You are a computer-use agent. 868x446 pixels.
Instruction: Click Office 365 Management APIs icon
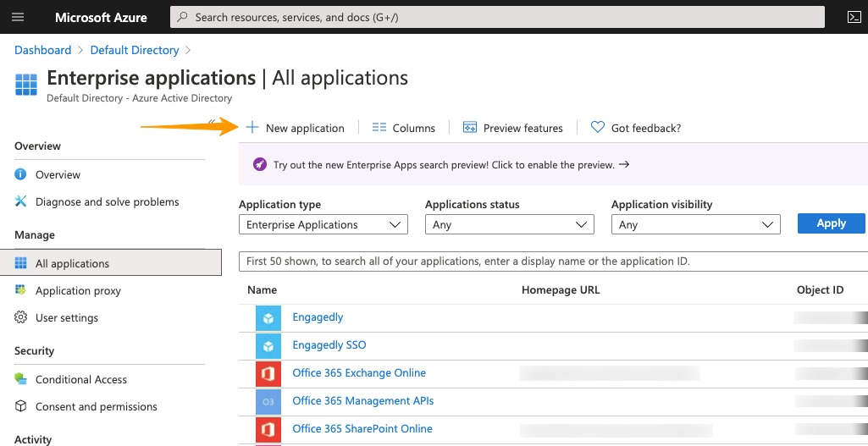pyautogui.click(x=268, y=402)
